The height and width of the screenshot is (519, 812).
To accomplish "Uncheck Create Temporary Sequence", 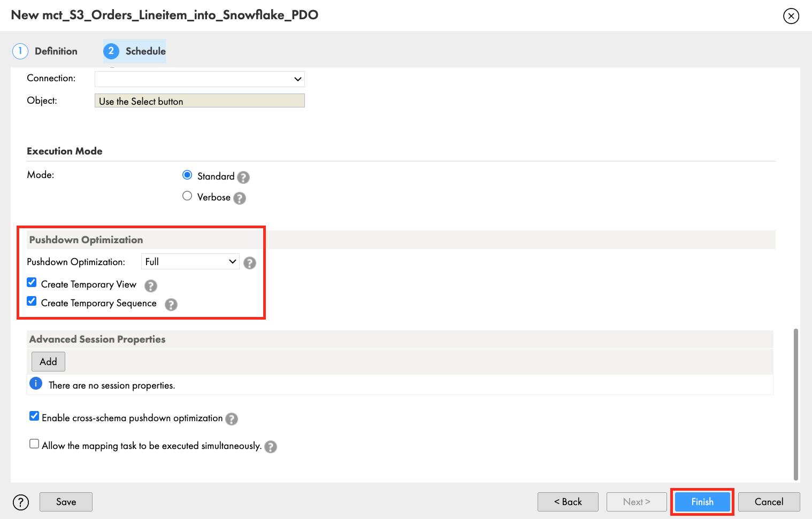I will [x=32, y=301].
